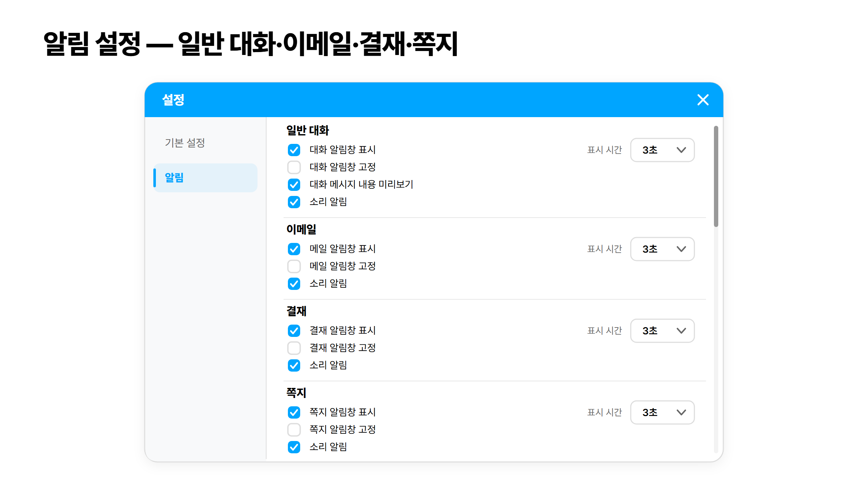868x488 pixels.
Task: Click the 설정 dialog title text
Action: pos(173,100)
